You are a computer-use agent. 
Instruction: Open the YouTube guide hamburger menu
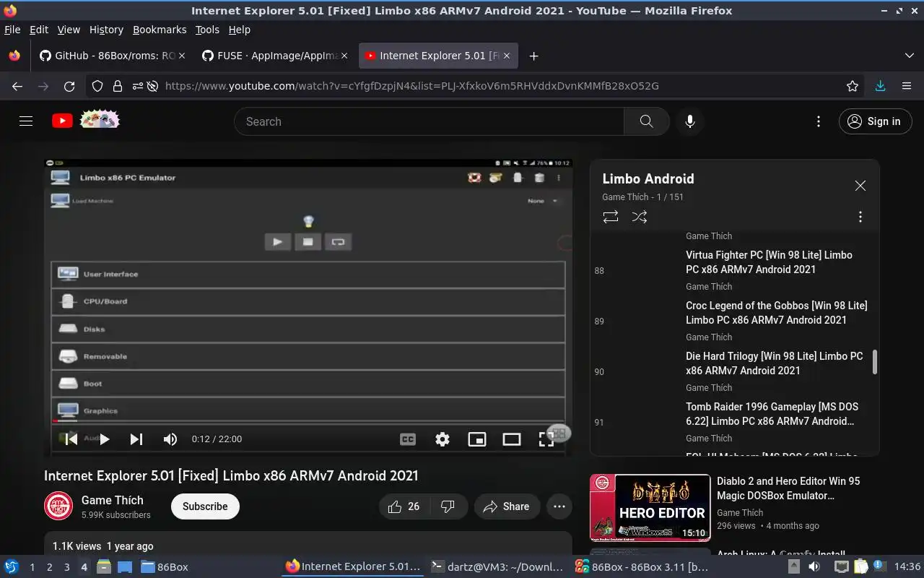[26, 121]
